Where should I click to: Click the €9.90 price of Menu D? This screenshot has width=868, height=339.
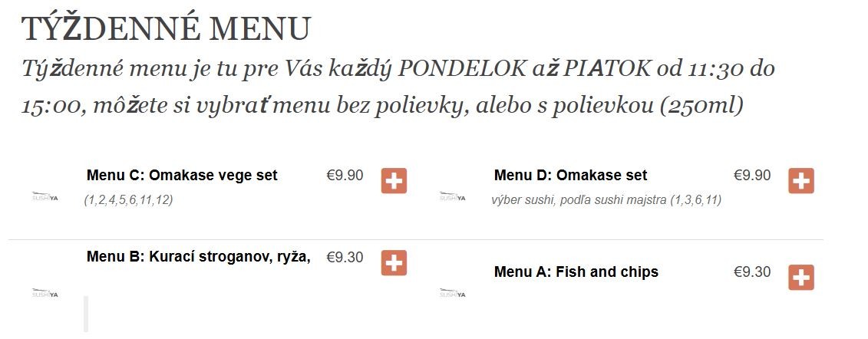(752, 176)
